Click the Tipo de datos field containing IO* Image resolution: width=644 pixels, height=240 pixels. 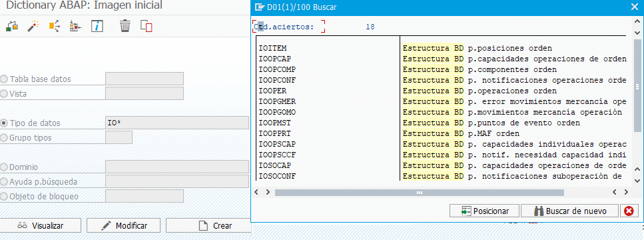[x=177, y=123]
